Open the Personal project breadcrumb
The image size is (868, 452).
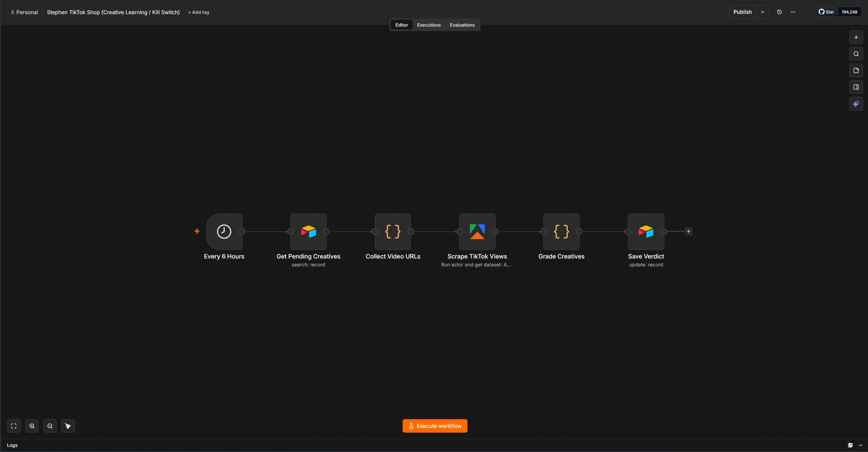[24, 12]
